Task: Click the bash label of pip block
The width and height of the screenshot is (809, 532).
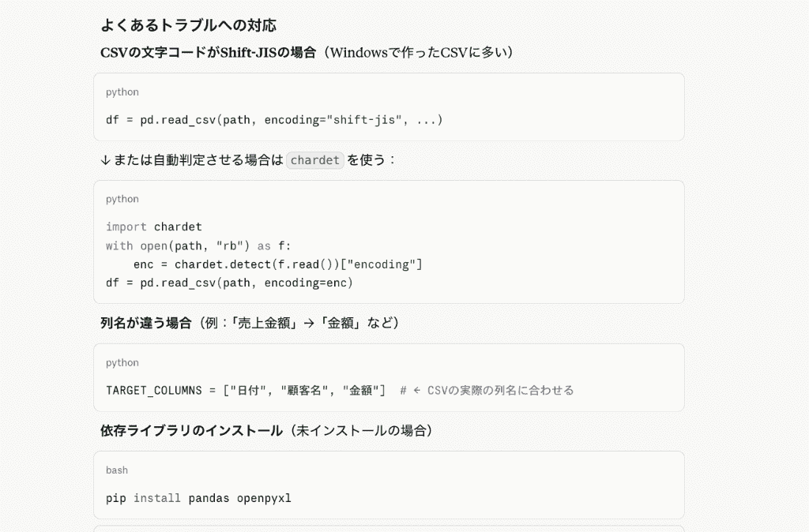Action: [117, 470]
